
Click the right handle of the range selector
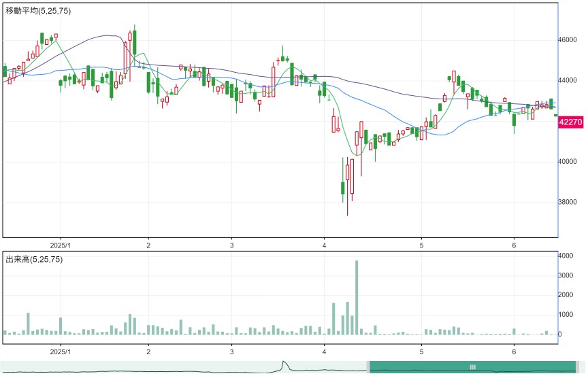point(578,367)
